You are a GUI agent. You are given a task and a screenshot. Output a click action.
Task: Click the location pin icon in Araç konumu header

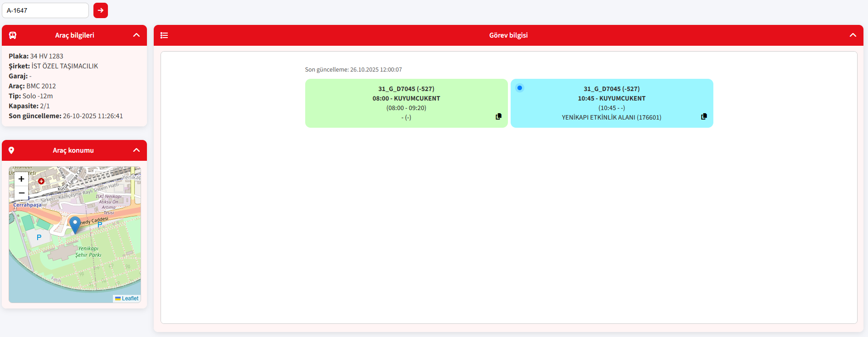[11, 150]
